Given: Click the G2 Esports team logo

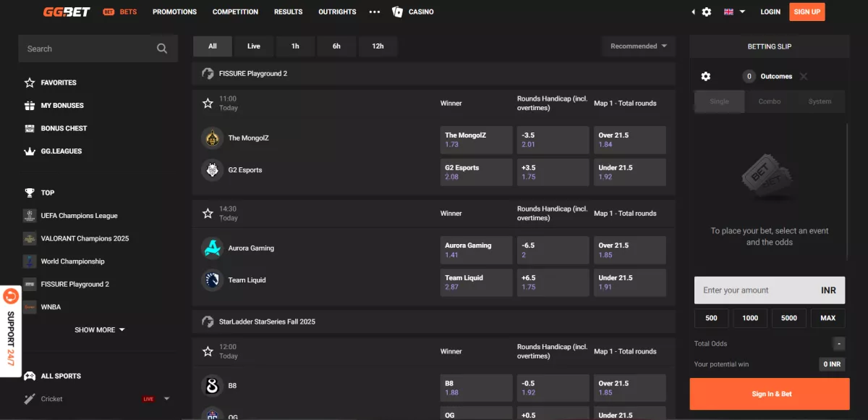Looking at the screenshot, I should [x=212, y=170].
